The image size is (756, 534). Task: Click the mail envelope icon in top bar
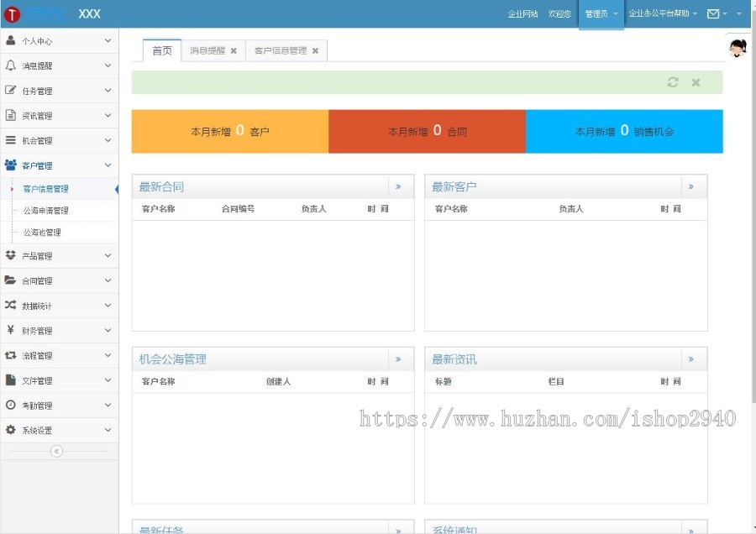(x=715, y=13)
